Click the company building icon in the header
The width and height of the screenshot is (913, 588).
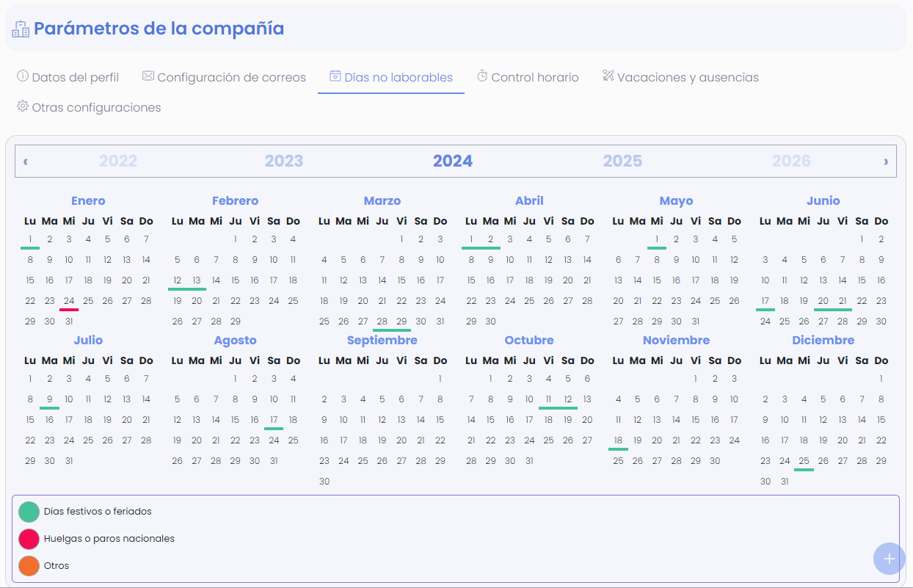coord(21,28)
